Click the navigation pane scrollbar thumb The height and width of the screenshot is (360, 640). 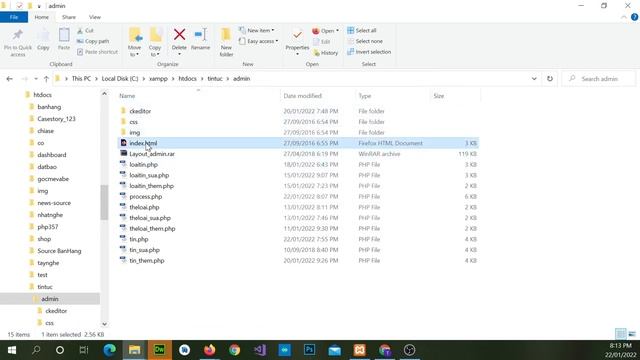[x=104, y=202]
